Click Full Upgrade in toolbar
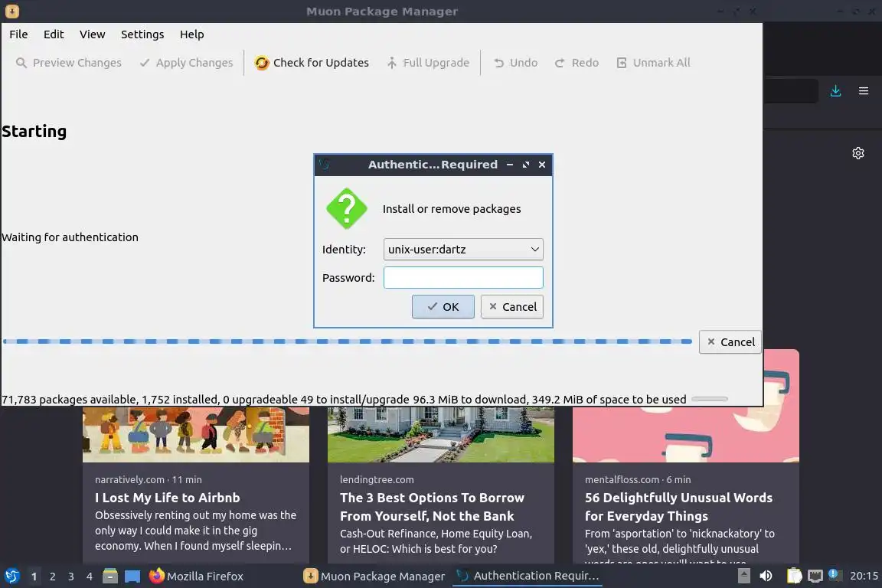882x588 pixels. (x=428, y=63)
